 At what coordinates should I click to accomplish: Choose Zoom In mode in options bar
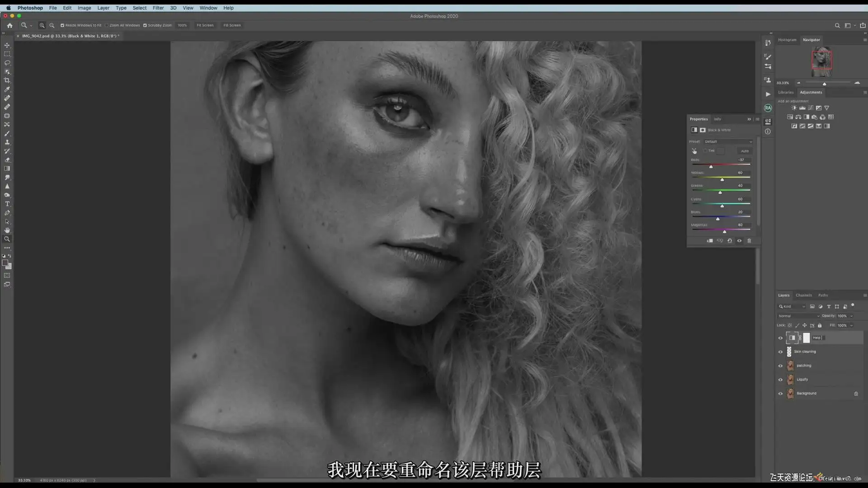point(42,25)
